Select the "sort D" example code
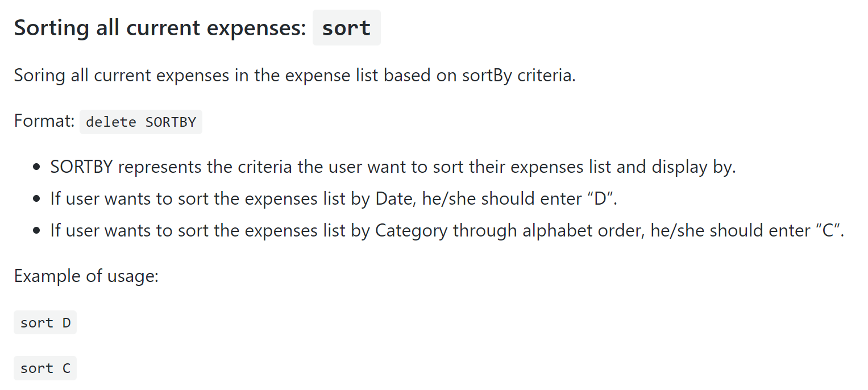Viewport: 868px width, 390px height. (x=45, y=323)
